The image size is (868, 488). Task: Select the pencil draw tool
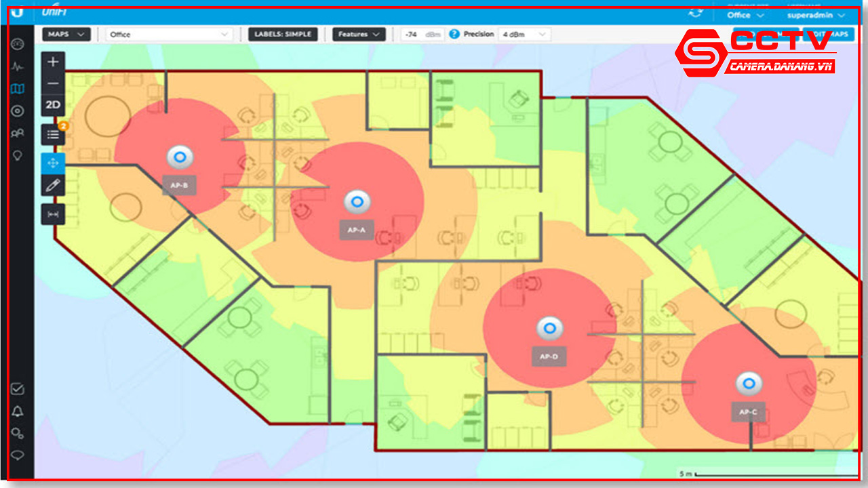click(x=54, y=185)
